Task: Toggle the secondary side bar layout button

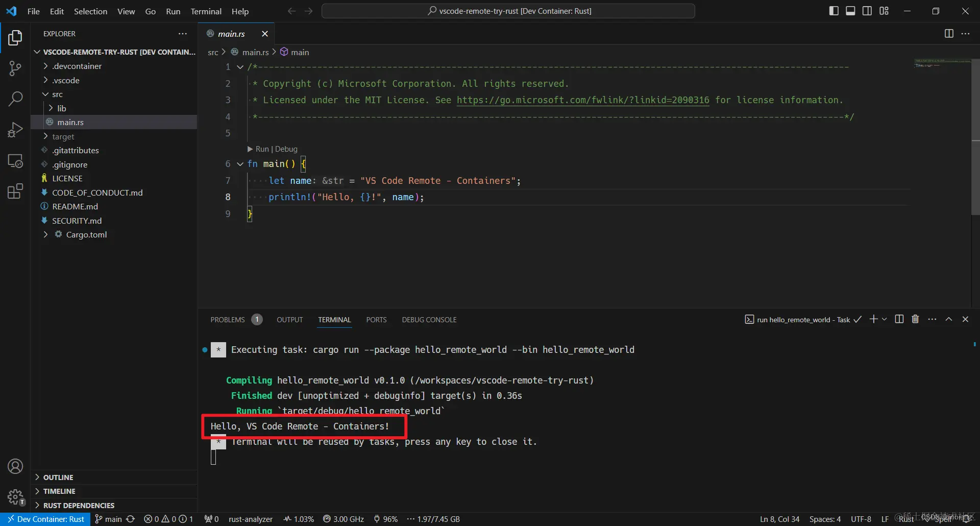Action: (867, 11)
